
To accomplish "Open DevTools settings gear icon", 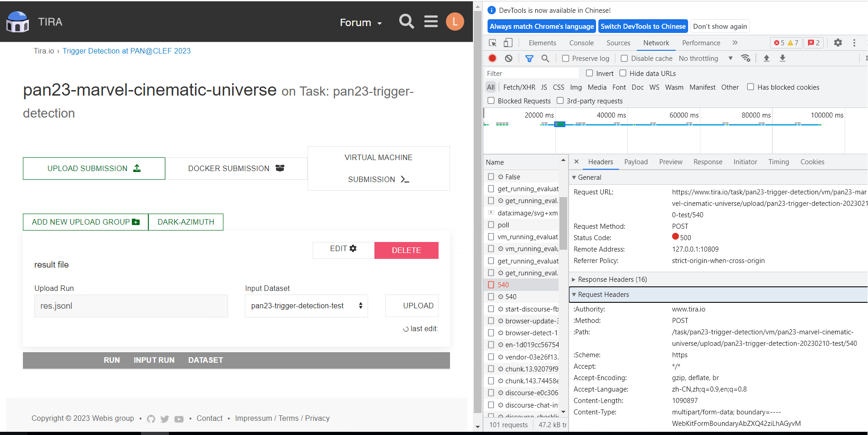I will tap(838, 43).
